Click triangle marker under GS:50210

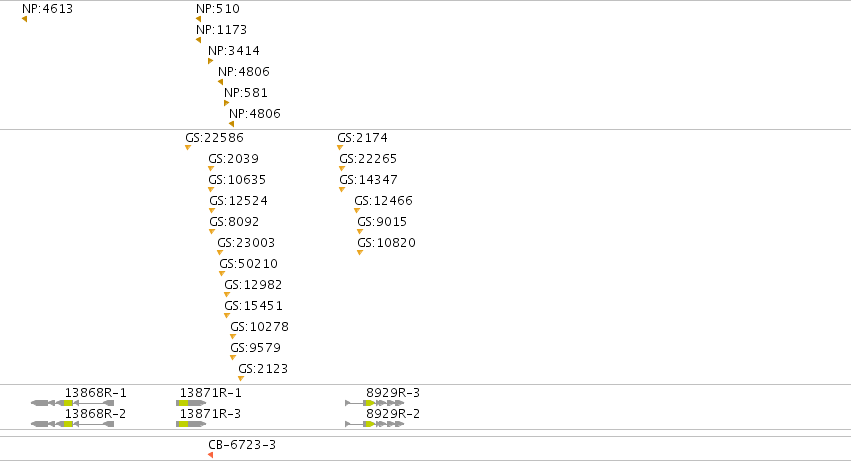coord(222,274)
